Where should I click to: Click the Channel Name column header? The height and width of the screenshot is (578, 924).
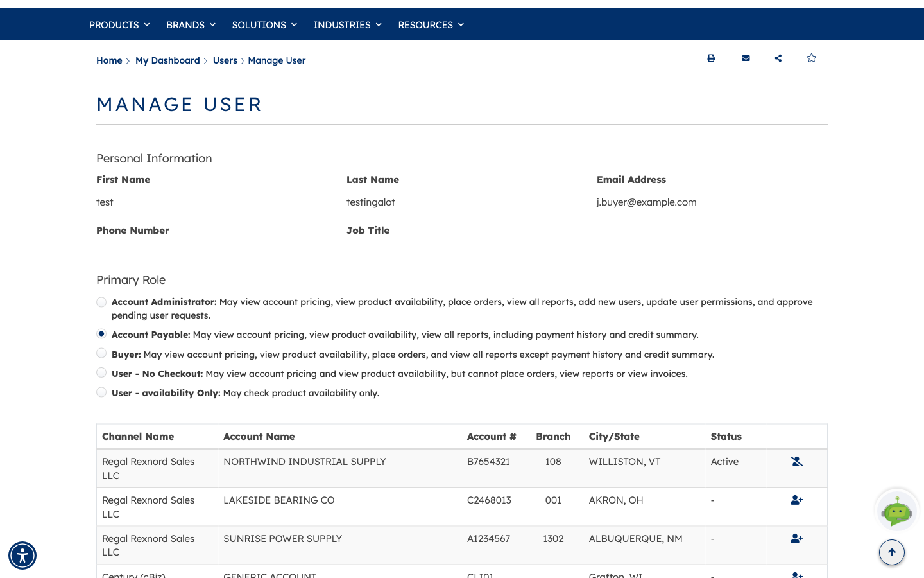(x=138, y=437)
